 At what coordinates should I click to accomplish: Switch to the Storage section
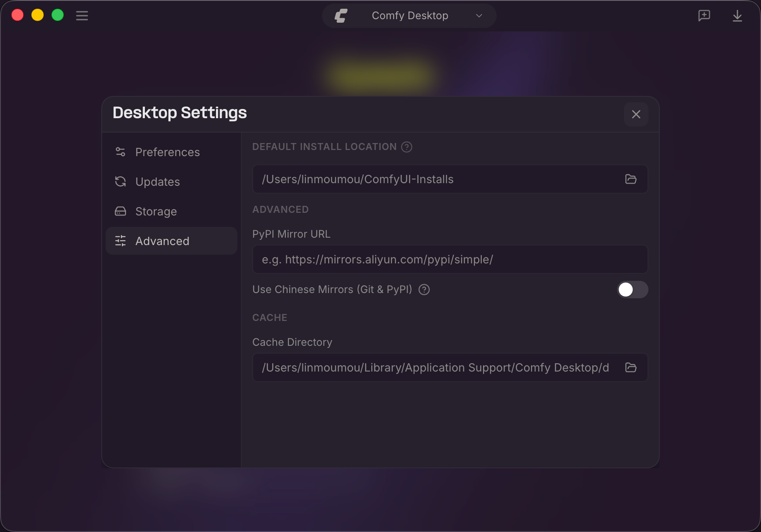[171, 211]
